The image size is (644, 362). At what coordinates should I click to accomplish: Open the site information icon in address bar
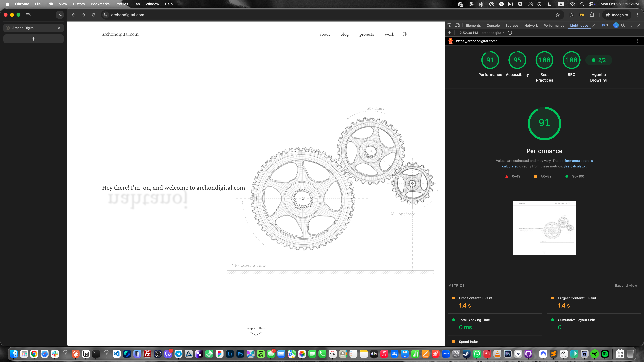coord(106,15)
